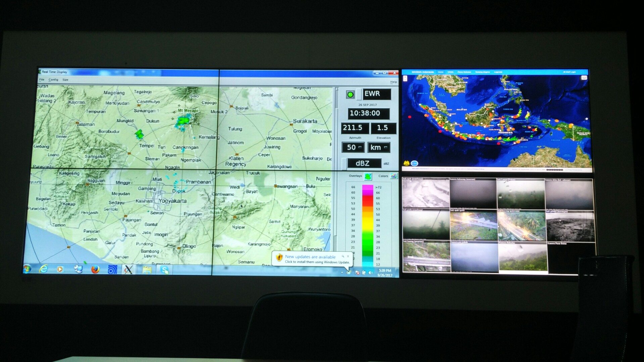
Task: Click the red band in color scale
Action: click(367, 201)
